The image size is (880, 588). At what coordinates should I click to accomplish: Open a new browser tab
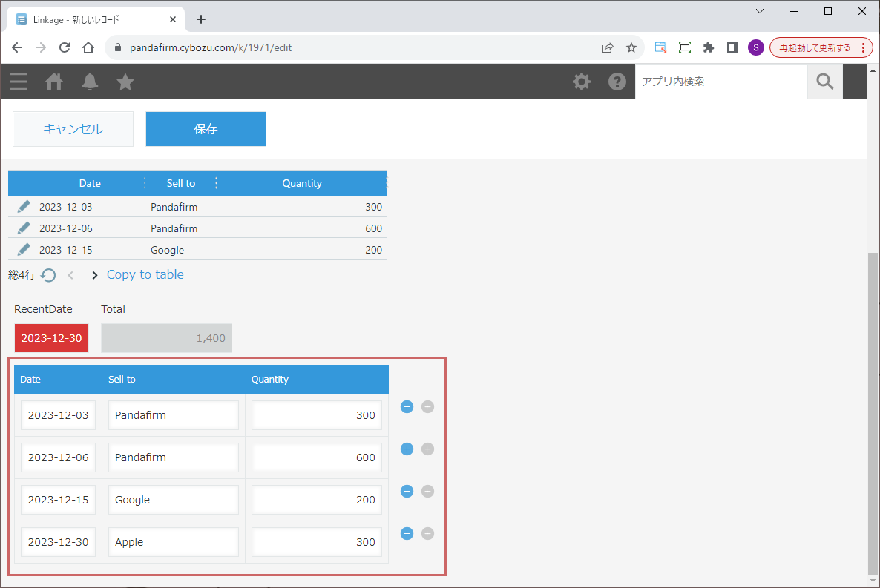[200, 19]
